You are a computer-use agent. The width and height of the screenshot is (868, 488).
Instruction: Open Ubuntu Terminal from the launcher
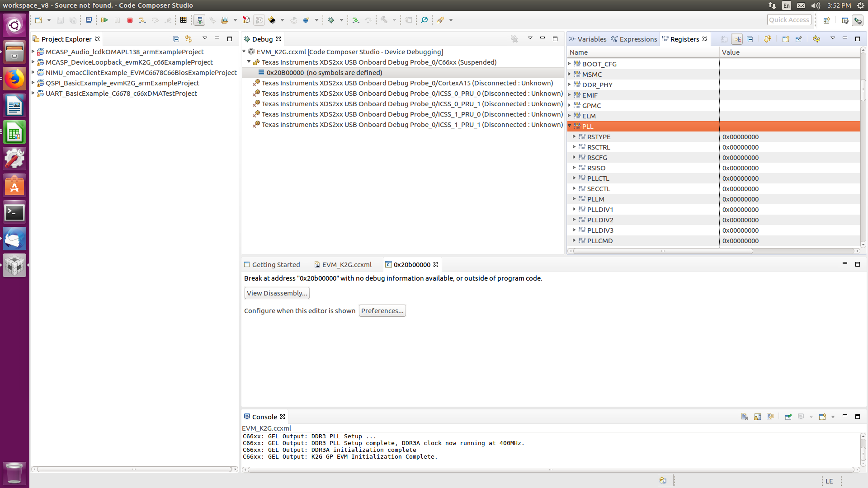click(x=14, y=212)
